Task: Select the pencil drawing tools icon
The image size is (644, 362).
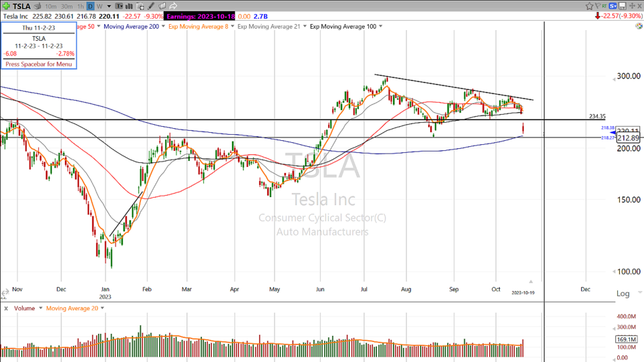Action: [x=151, y=6]
